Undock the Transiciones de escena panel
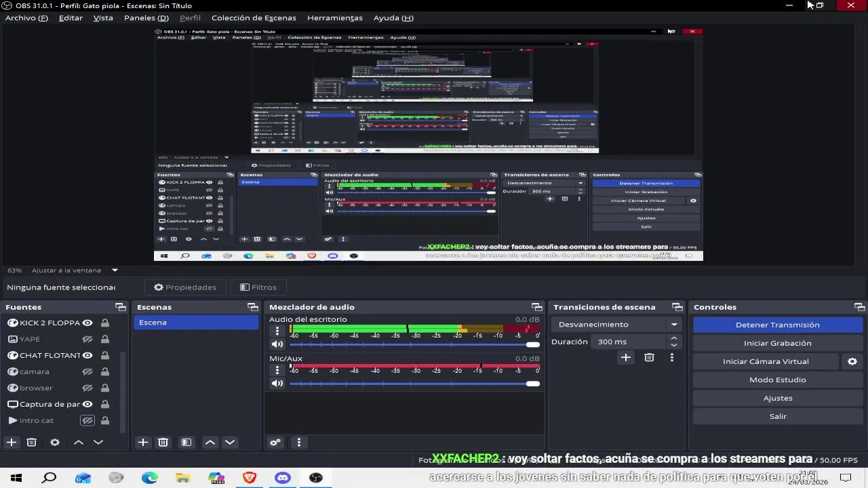The width and height of the screenshot is (868, 488). 677,307
